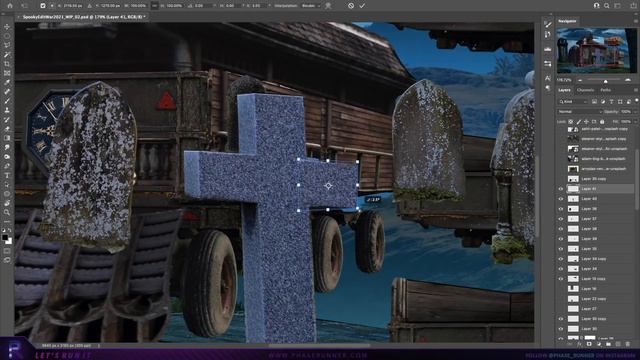Select the Crop tool
This screenshot has height=360, width=640.
click(x=7, y=63)
